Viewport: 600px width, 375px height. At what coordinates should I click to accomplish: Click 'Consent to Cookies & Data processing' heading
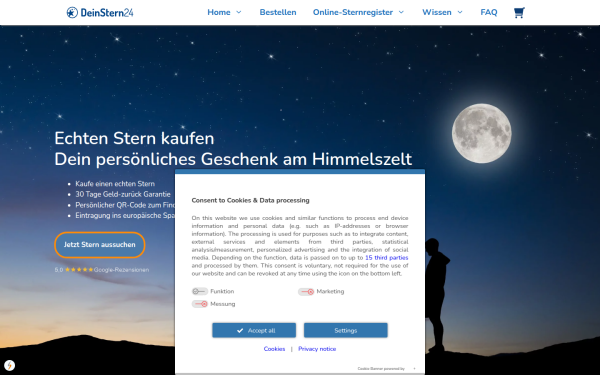tap(250, 200)
